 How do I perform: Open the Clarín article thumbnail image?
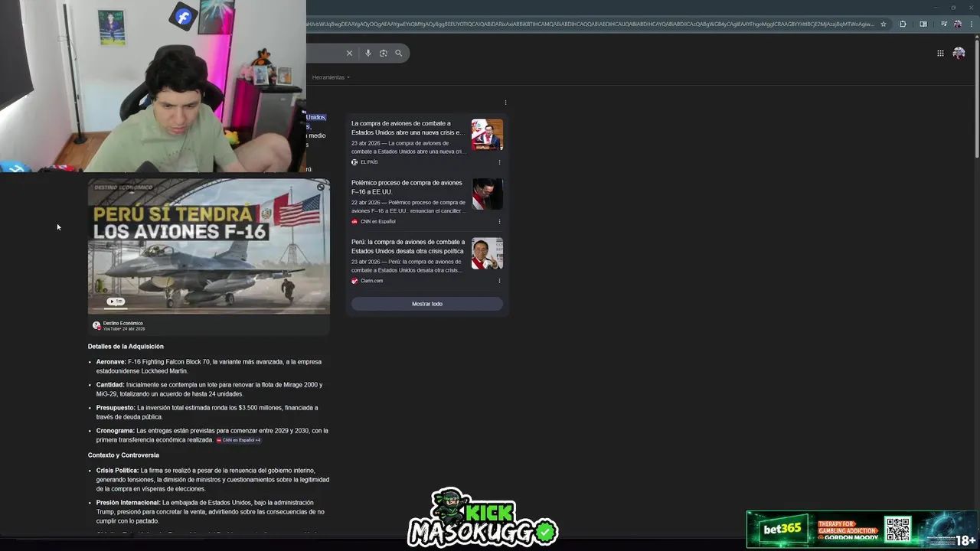coord(487,253)
